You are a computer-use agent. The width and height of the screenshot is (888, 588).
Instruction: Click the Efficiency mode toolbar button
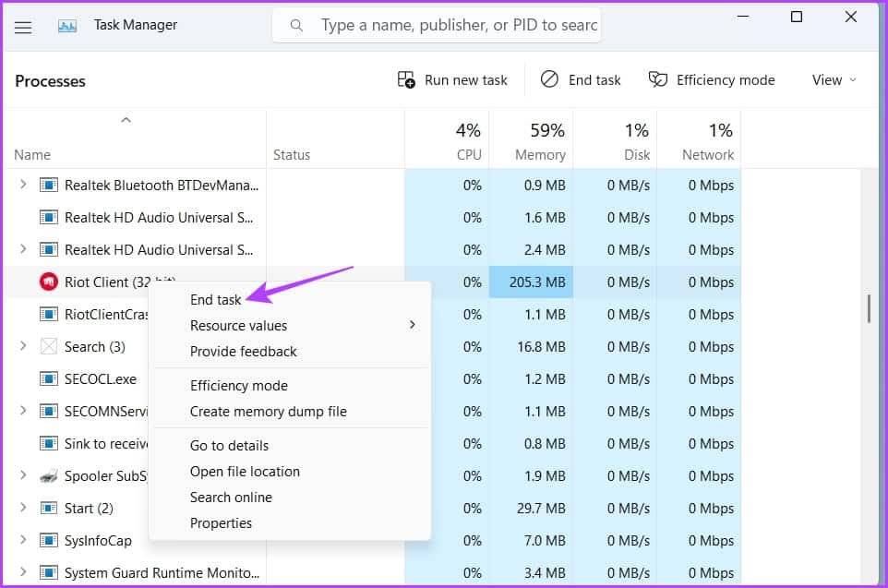pos(712,80)
